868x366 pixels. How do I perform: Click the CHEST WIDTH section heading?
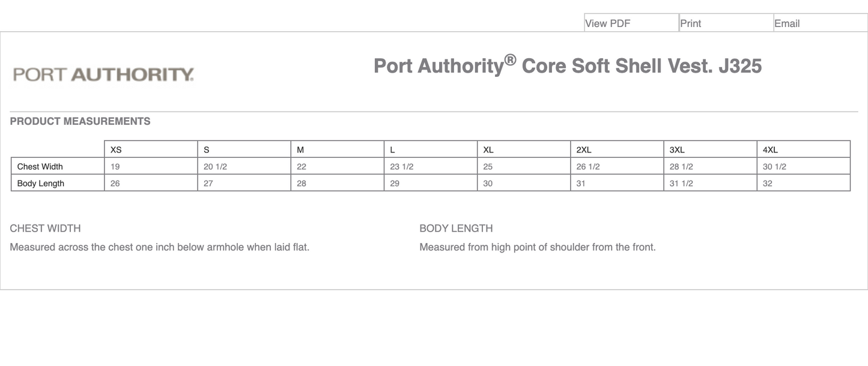pos(45,228)
